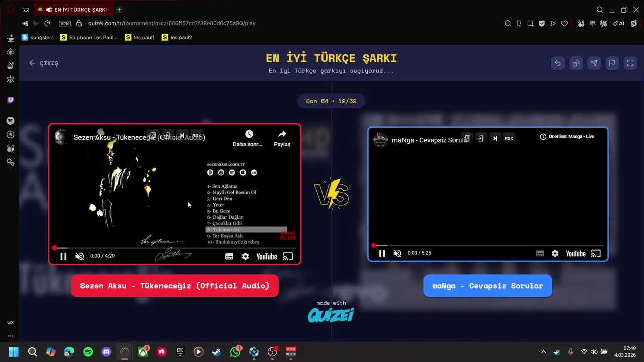
Task: Open YouTube logo on maNga video
Action: pos(576,254)
